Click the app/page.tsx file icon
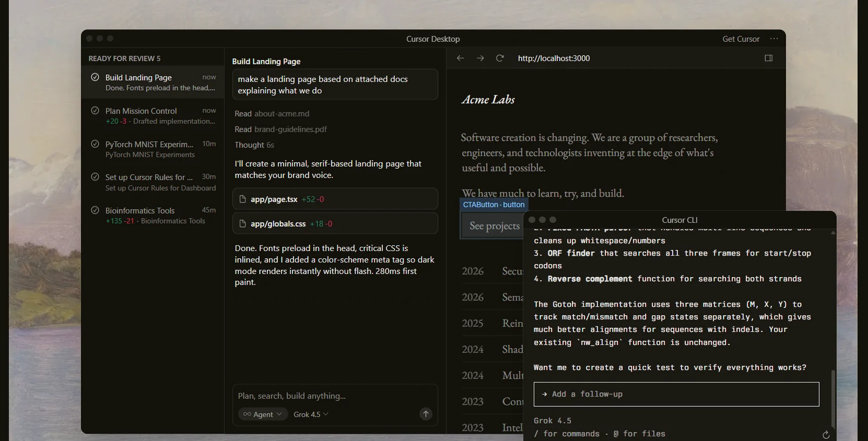Viewport: 868px width, 441px height. [x=242, y=199]
